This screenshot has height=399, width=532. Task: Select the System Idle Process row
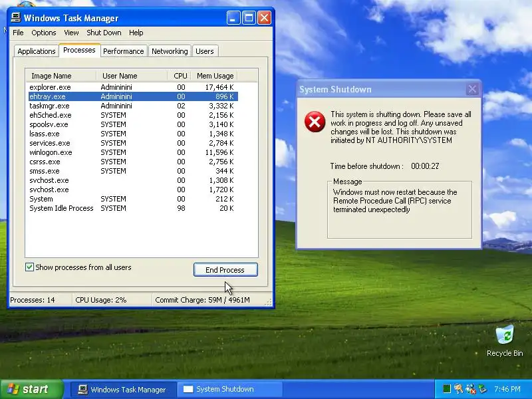[132, 208]
